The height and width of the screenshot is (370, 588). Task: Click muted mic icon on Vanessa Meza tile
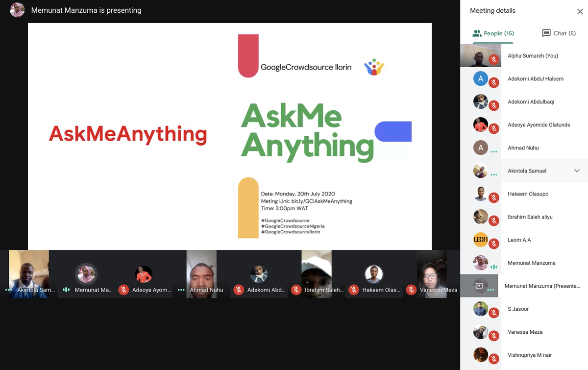[411, 290]
